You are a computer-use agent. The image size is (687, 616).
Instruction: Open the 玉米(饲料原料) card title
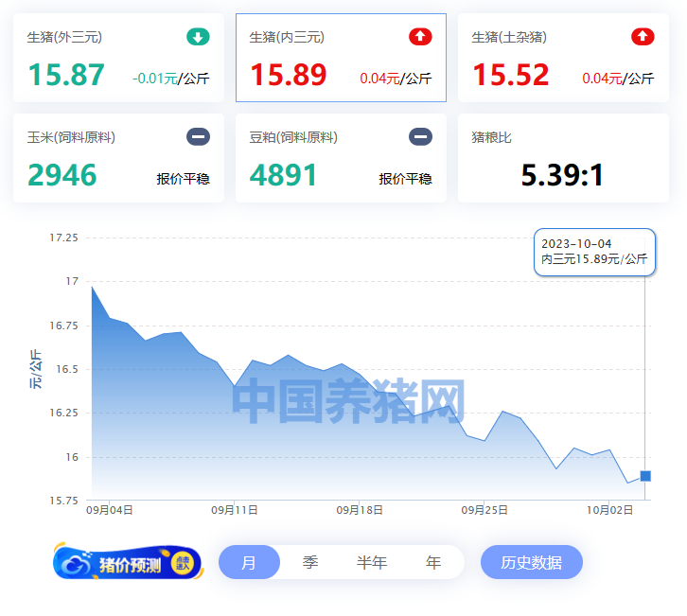pos(71,137)
